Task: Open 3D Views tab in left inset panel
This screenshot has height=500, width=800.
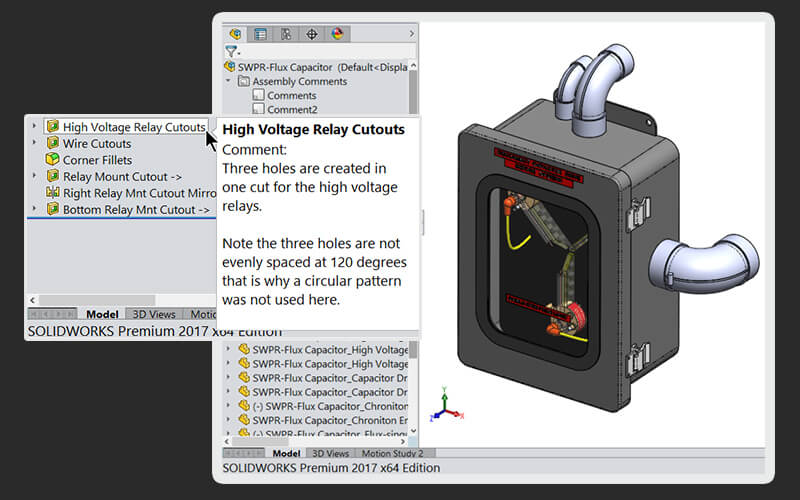Action: 154,315
